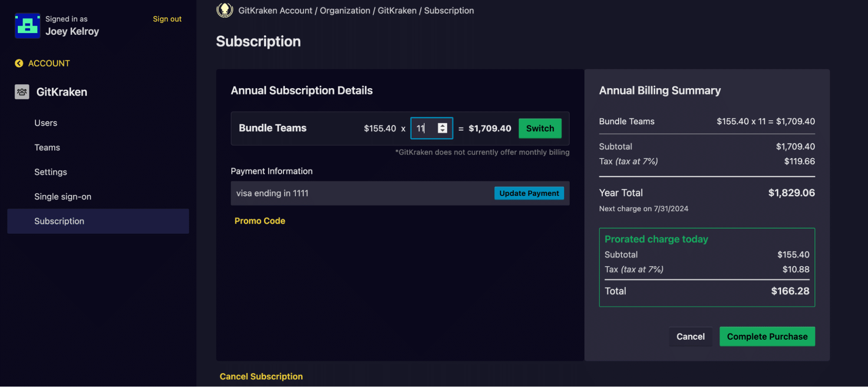Image resolution: width=868 pixels, height=387 pixels.
Task: Open organization Settings page
Action: (50, 172)
